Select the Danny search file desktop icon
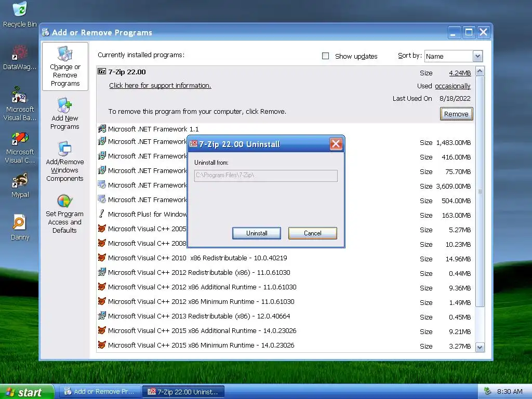 [19, 222]
